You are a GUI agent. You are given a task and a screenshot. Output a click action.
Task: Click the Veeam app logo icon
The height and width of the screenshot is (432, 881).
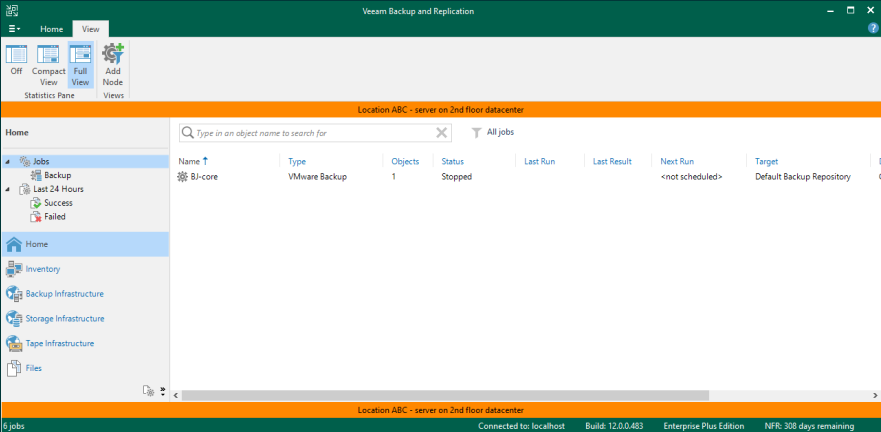(12, 11)
